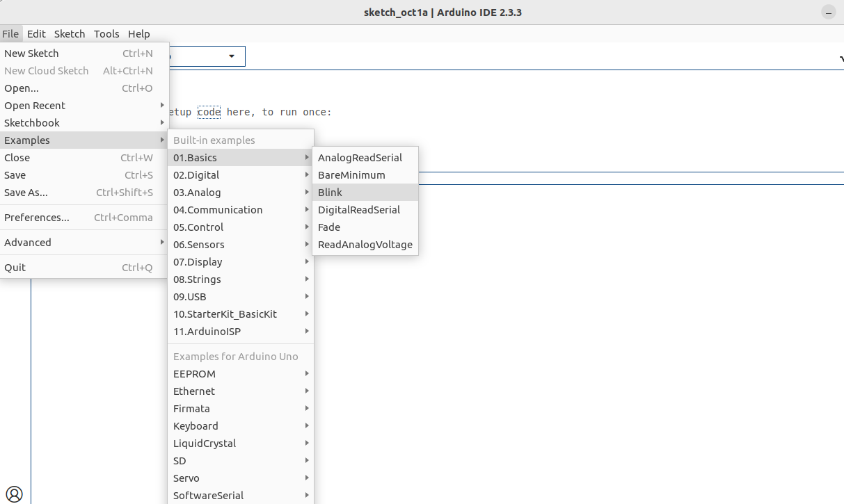
Task: Expand the 04.Communication examples submenu
Action: pyautogui.click(x=241, y=210)
